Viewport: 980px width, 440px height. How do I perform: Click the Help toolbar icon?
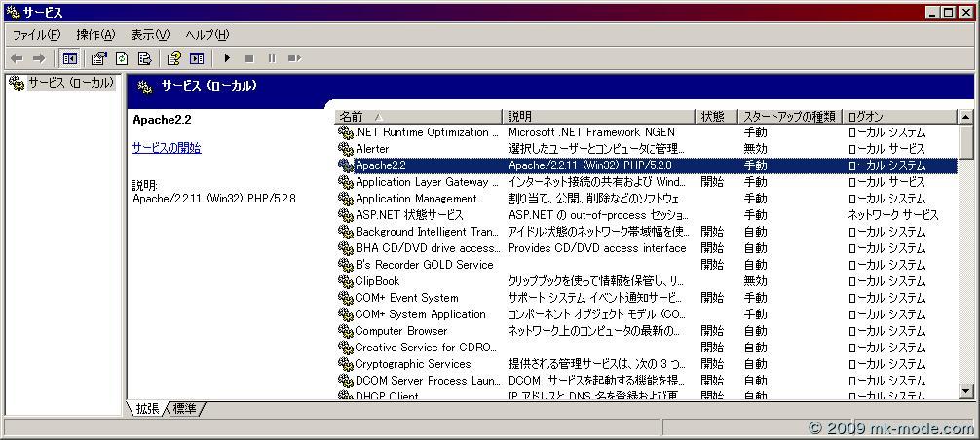tap(173, 58)
